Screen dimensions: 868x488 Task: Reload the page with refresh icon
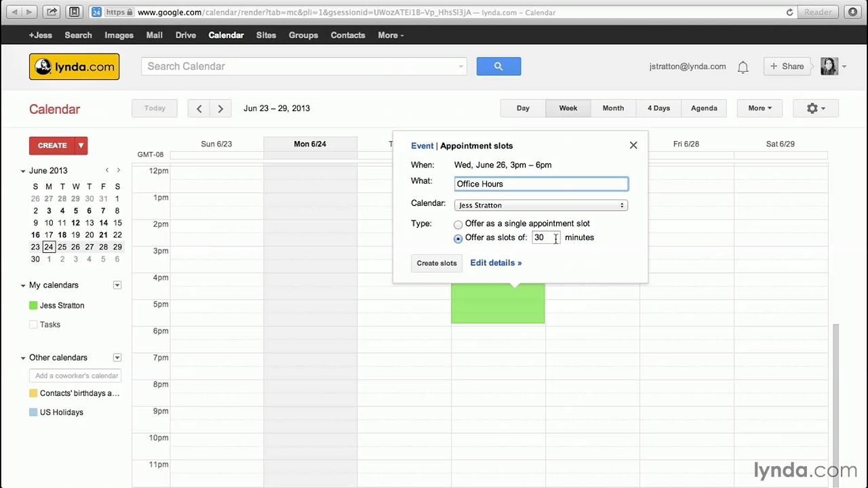(789, 12)
